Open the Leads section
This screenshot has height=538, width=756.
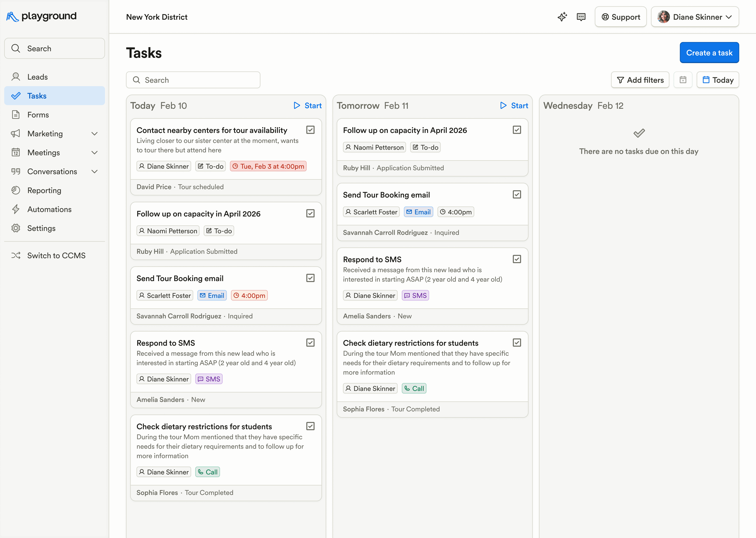click(37, 77)
